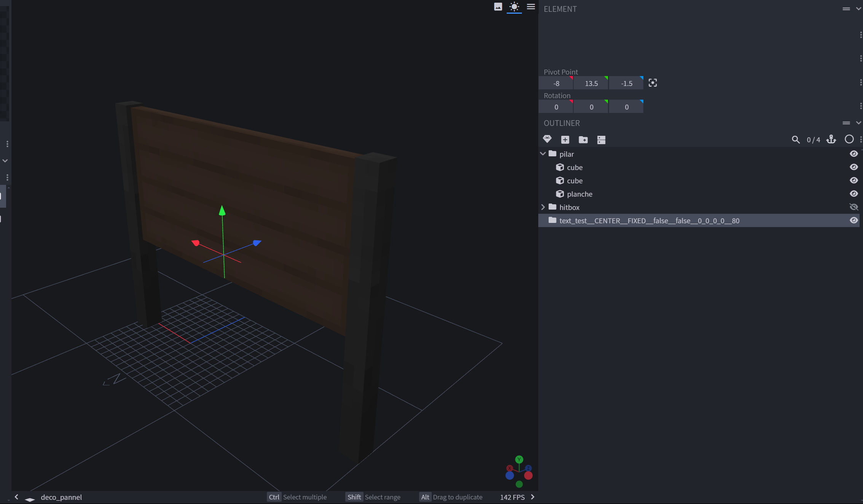This screenshot has width=863, height=504.
Task: Toggle visibility of planche
Action: coord(853,194)
